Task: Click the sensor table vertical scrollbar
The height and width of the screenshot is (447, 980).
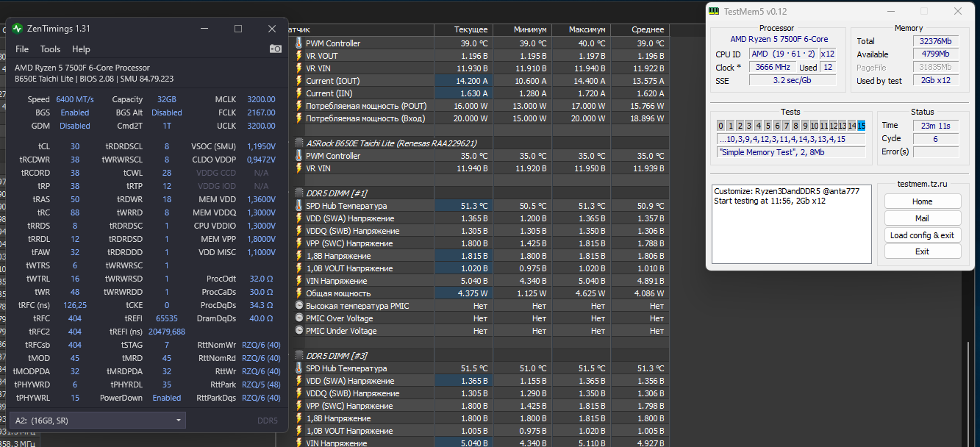Action: coord(968,393)
